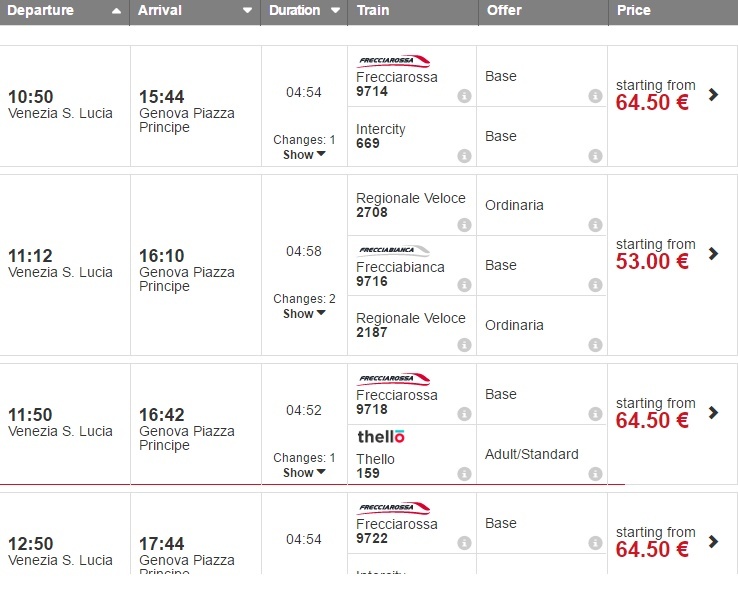The image size is (738, 606).
Task: Expand changes for the 11:50 departure
Action: pyautogui.click(x=304, y=473)
